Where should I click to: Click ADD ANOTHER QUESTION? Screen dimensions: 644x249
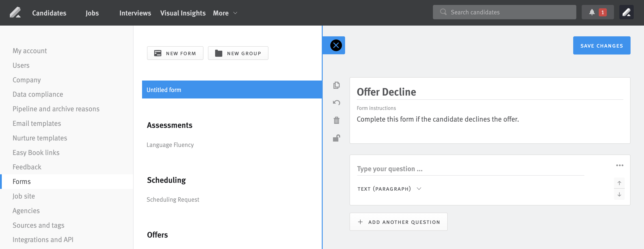[398, 222]
